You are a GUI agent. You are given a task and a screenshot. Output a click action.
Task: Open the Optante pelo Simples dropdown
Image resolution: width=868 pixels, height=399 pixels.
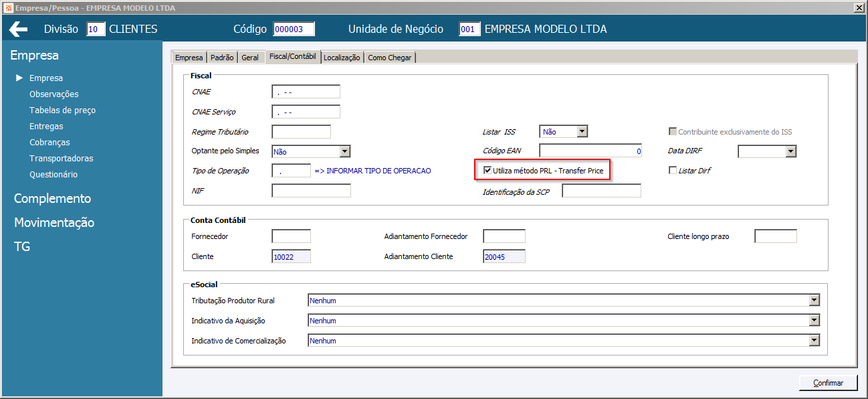click(344, 151)
